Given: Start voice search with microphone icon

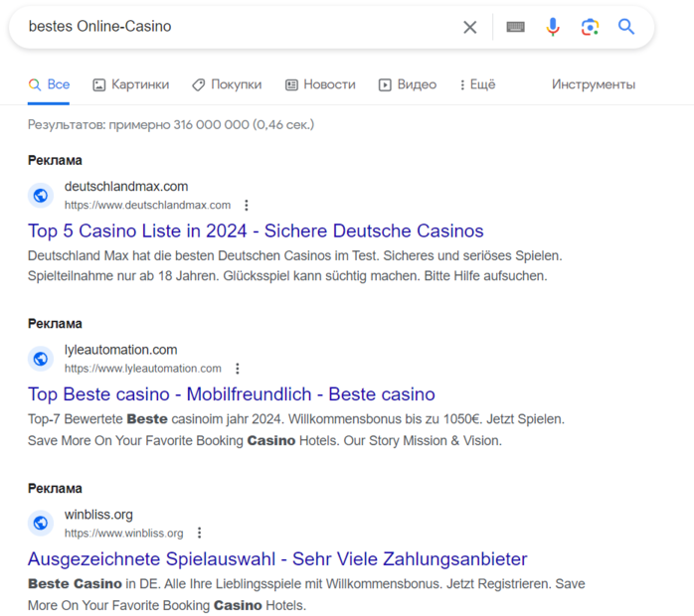Looking at the screenshot, I should click(x=553, y=27).
